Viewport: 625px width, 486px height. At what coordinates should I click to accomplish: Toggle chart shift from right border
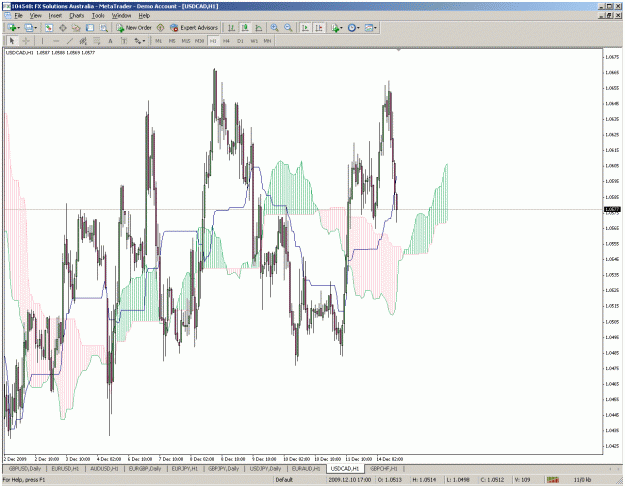click(319, 28)
